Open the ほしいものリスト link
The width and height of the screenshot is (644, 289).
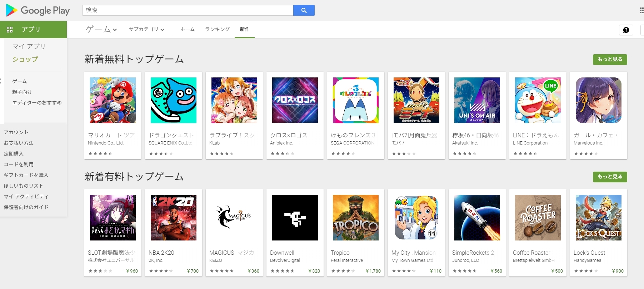pyautogui.click(x=24, y=186)
